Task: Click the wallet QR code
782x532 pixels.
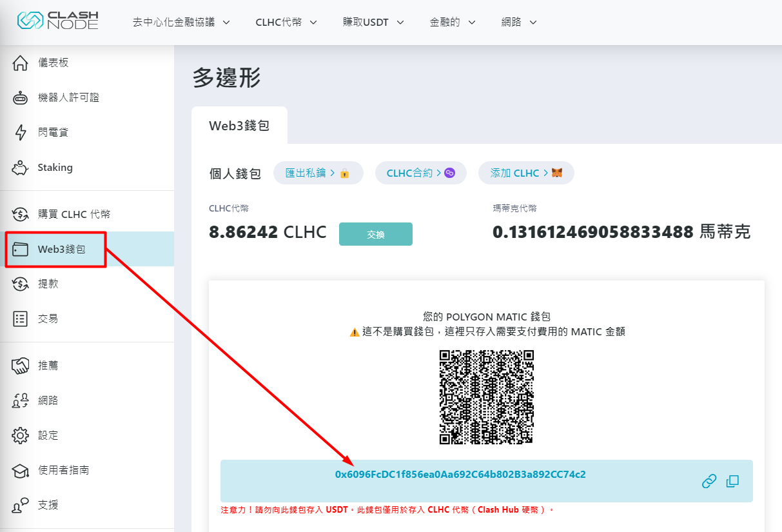Action: [487, 397]
